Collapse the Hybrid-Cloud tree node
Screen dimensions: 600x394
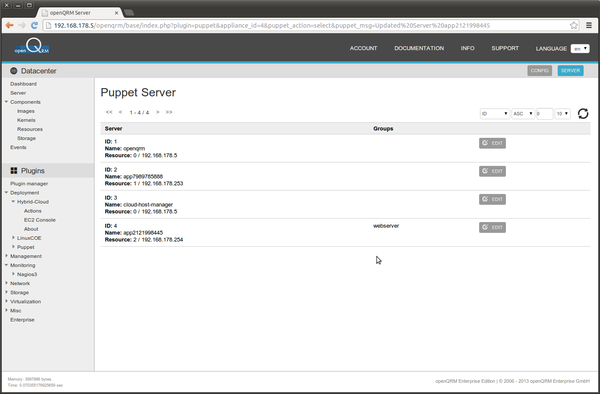pos(13,202)
